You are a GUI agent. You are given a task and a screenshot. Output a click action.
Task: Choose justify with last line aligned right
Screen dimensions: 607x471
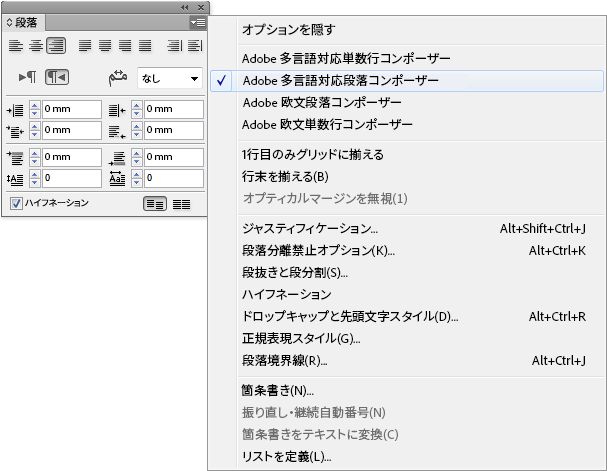click(x=125, y=46)
